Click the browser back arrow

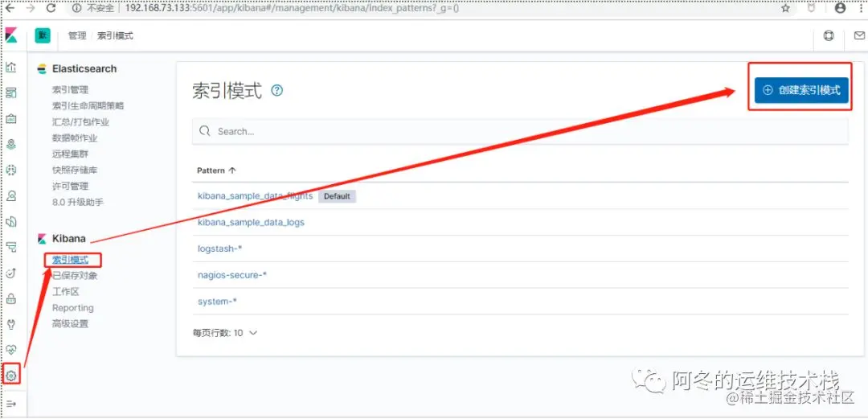click(x=10, y=8)
